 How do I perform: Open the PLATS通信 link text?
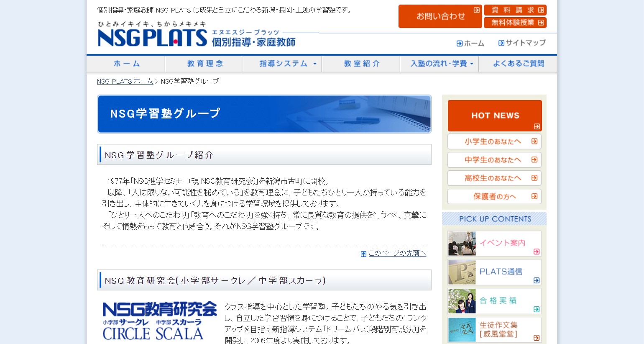pyautogui.click(x=501, y=272)
